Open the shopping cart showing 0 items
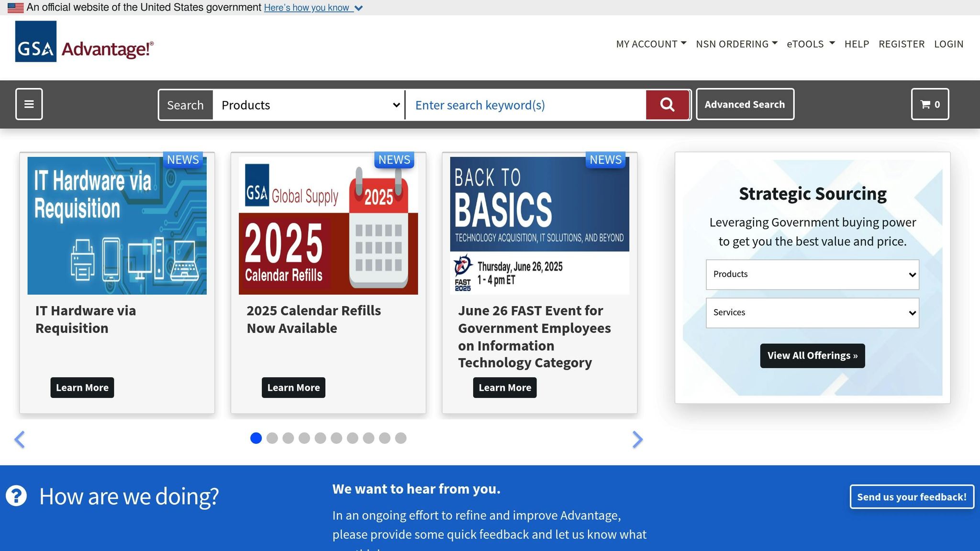The image size is (980, 551). pyautogui.click(x=930, y=104)
